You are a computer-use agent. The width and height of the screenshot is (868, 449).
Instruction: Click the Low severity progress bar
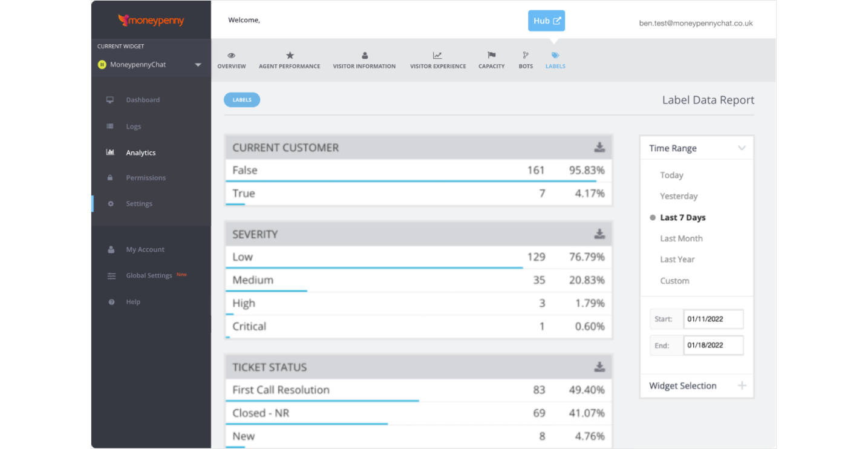[x=374, y=267]
